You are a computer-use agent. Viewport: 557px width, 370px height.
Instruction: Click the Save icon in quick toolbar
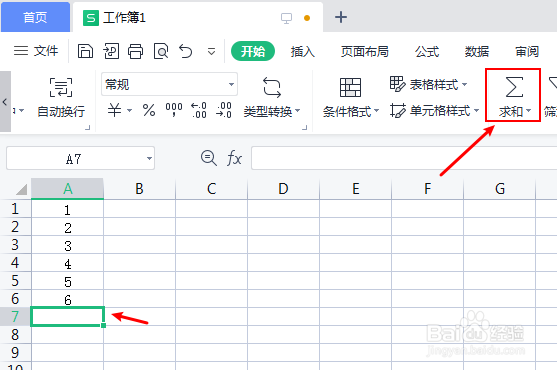pyautogui.click(x=85, y=51)
